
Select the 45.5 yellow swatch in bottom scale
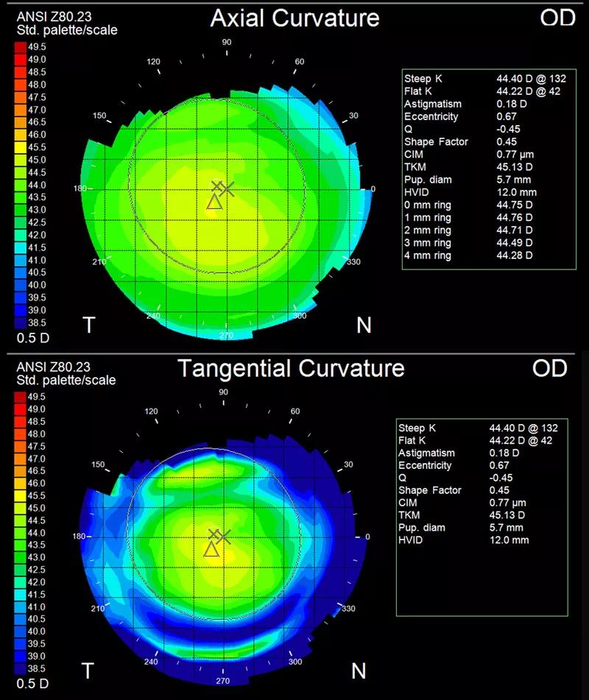point(21,495)
